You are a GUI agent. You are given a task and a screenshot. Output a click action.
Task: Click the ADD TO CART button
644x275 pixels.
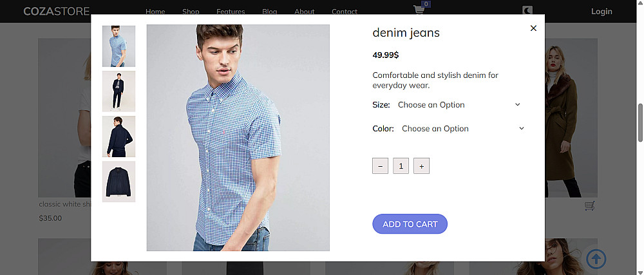click(410, 224)
